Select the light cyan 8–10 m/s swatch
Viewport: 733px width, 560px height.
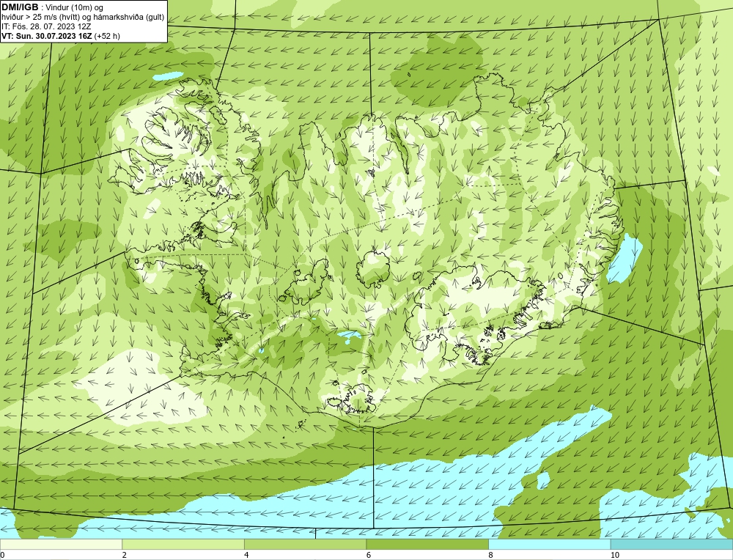coord(549,544)
